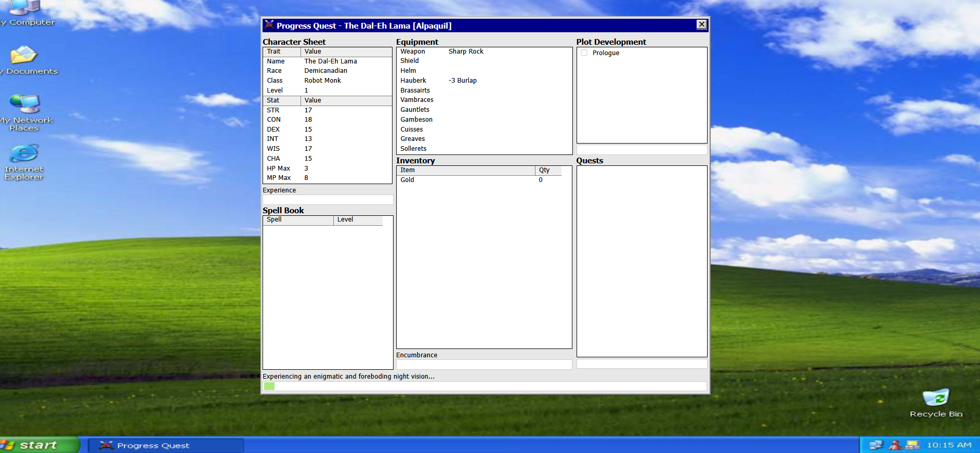Open the My Documents desktop icon
This screenshot has height=453, width=980.
point(24,61)
